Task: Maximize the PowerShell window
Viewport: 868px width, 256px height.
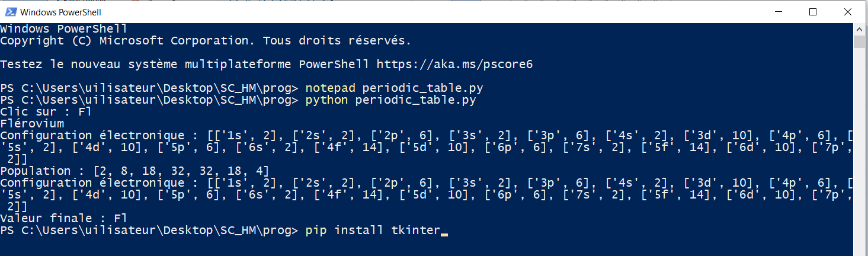Action: click(x=813, y=12)
